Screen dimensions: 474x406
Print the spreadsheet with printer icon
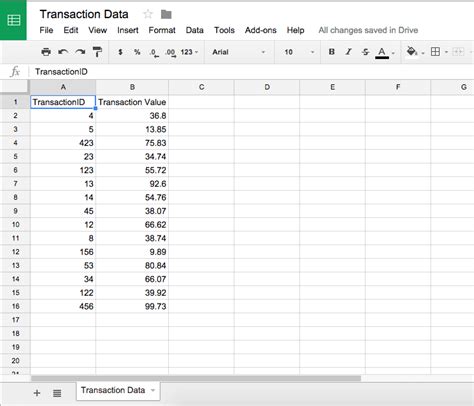pos(46,52)
